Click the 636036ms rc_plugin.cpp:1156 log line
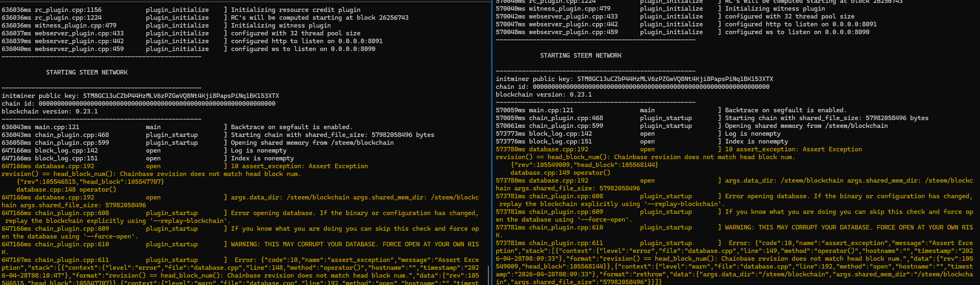Viewport: 980px width, 285px height. [181, 10]
